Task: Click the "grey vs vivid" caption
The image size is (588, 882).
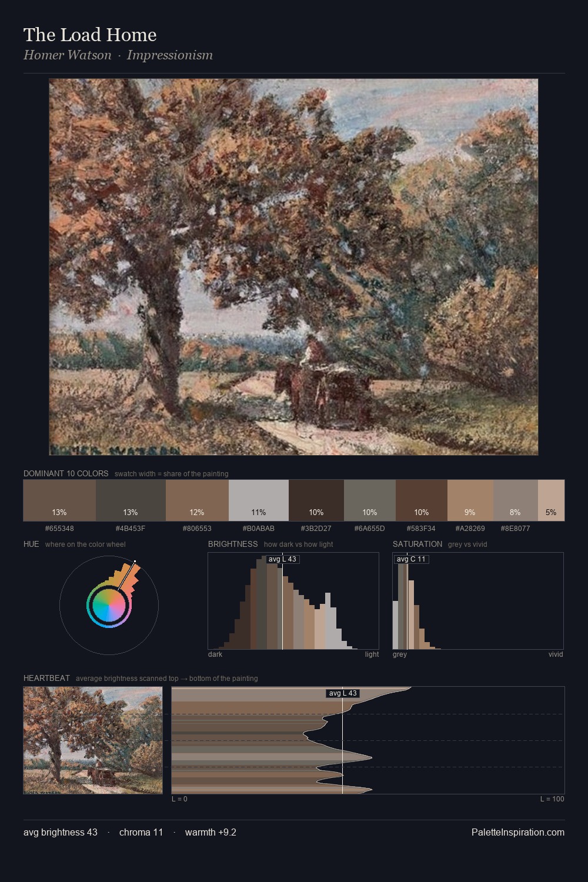Action: 467,544
